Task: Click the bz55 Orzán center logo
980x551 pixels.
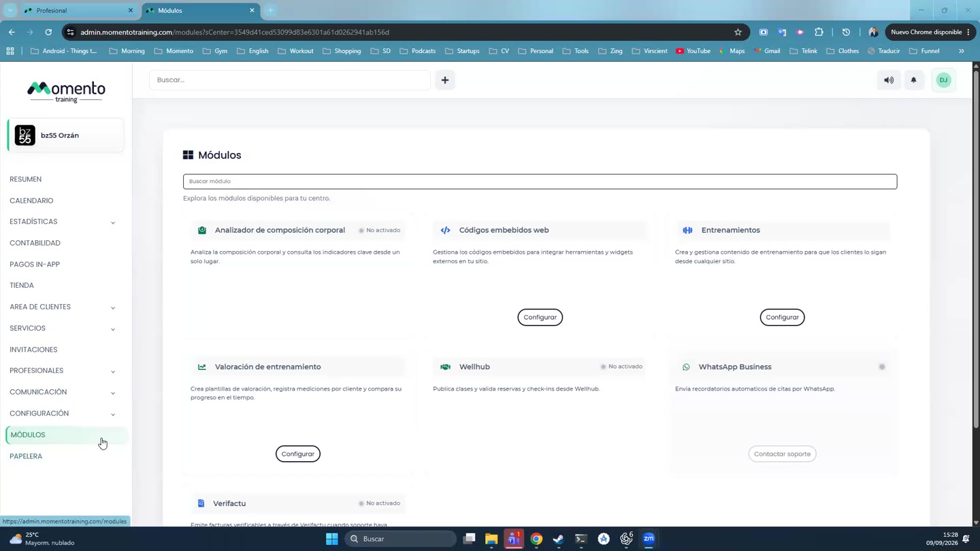Action: 25,135
